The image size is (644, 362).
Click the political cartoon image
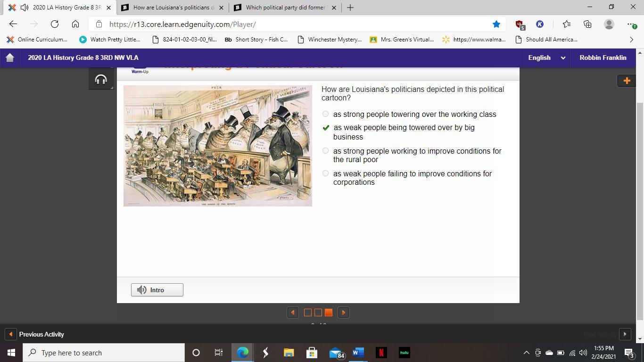pyautogui.click(x=218, y=146)
